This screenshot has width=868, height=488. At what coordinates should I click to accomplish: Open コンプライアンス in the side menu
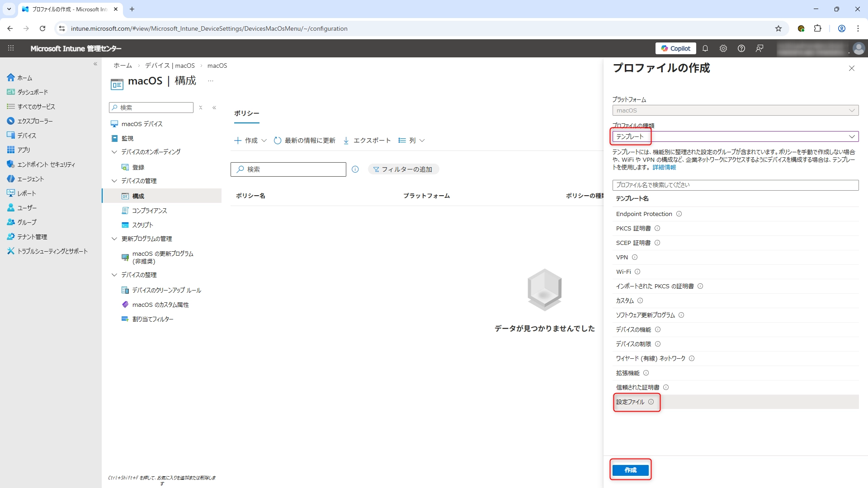click(x=149, y=211)
